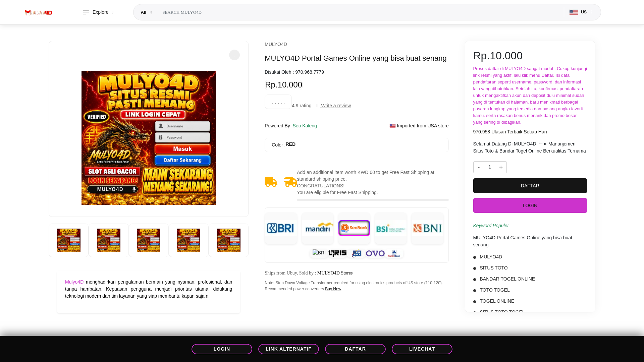The image size is (644, 362).
Task: Click the black DAFTAR button
Action: point(530,186)
